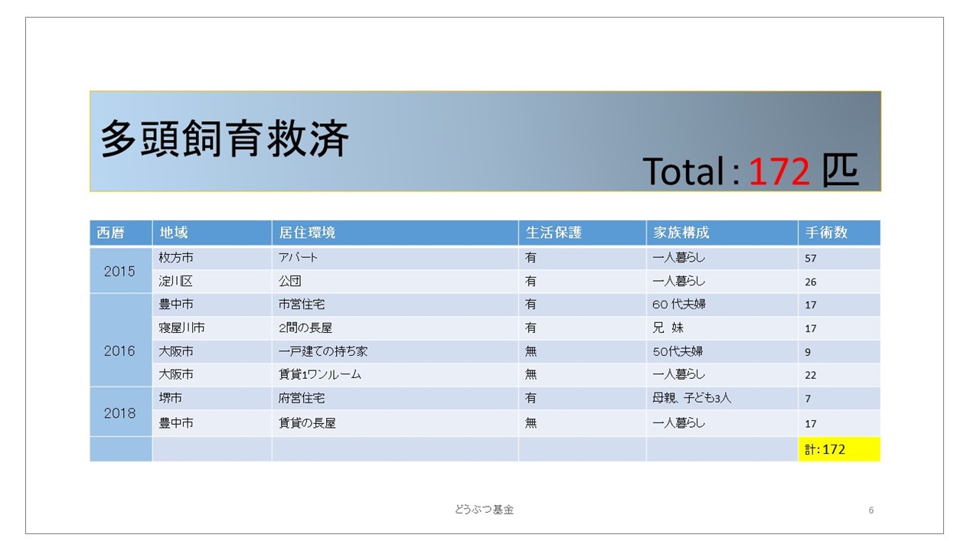The image size is (980, 551).
Task: Select the slide number 6
Action: pos(871,510)
